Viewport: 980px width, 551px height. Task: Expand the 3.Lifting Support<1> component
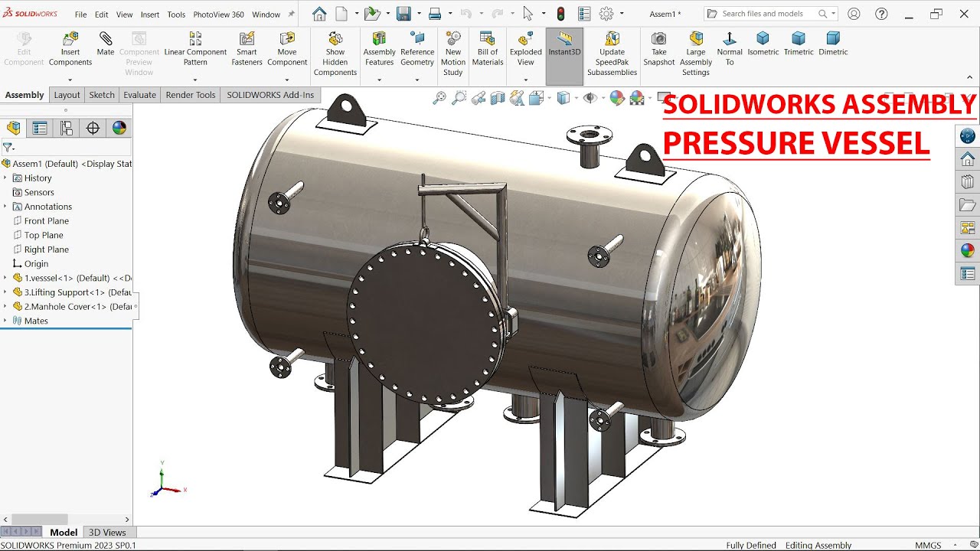click(x=5, y=292)
